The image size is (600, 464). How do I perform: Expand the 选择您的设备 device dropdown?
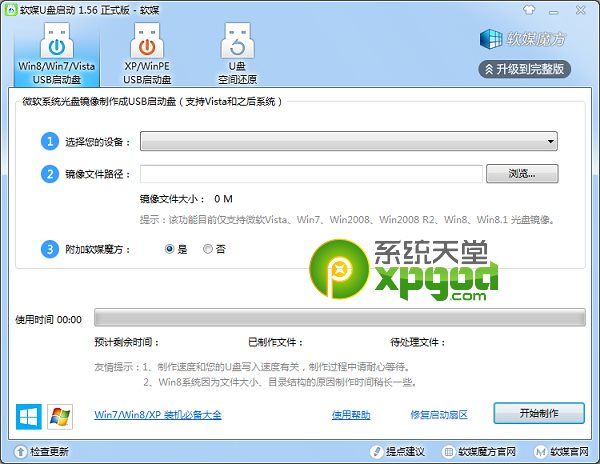(x=349, y=141)
